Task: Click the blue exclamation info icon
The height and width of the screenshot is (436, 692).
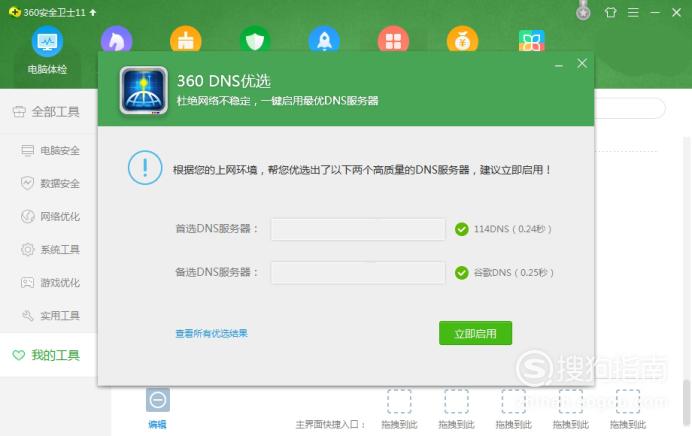Action: click(x=145, y=168)
